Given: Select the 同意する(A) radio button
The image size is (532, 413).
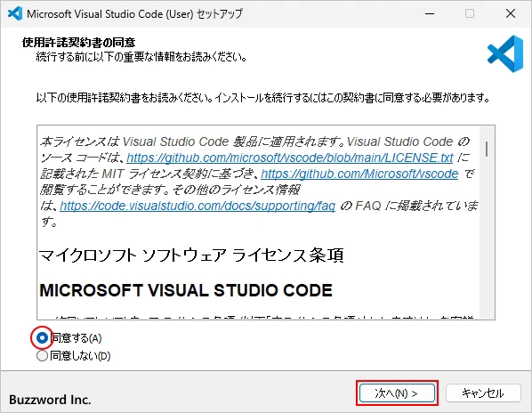Looking at the screenshot, I should (42, 338).
